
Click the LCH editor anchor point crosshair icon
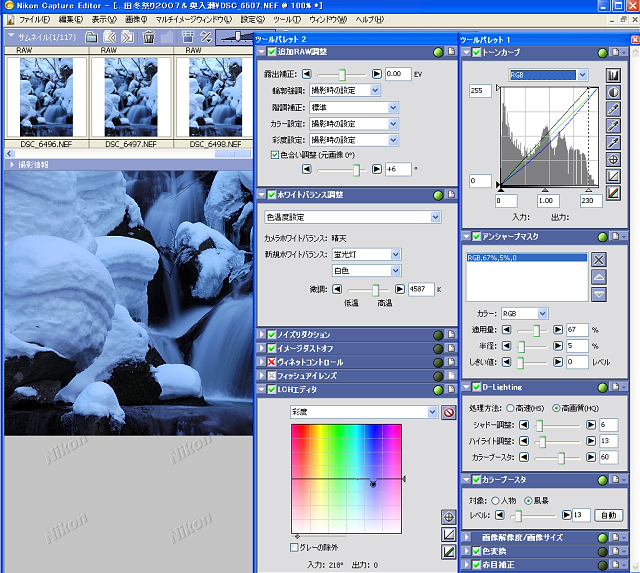click(x=449, y=517)
